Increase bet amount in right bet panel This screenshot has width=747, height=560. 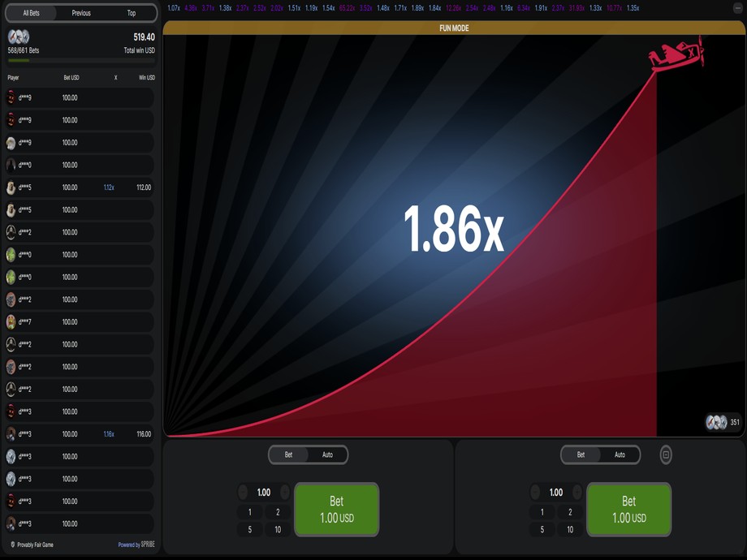coord(576,493)
